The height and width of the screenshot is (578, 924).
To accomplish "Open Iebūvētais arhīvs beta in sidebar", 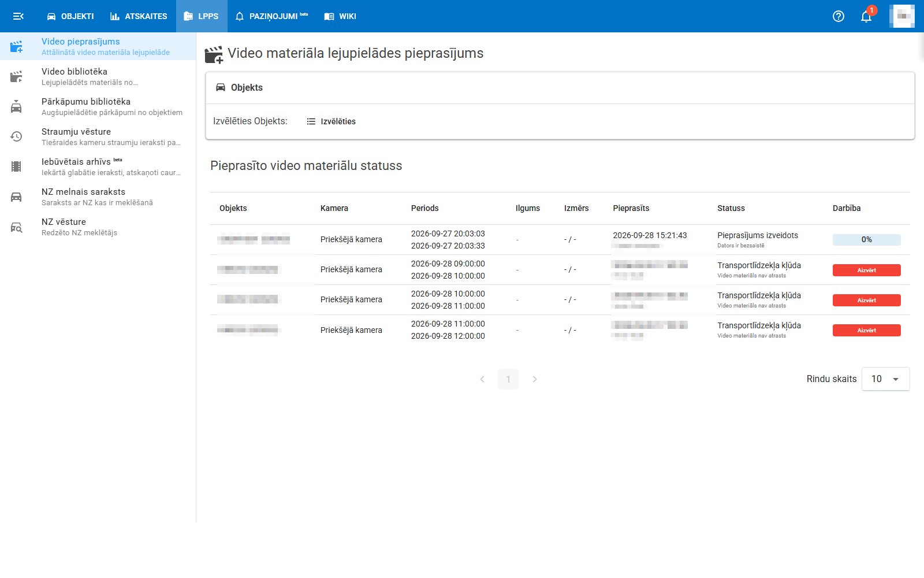I will [x=98, y=166].
